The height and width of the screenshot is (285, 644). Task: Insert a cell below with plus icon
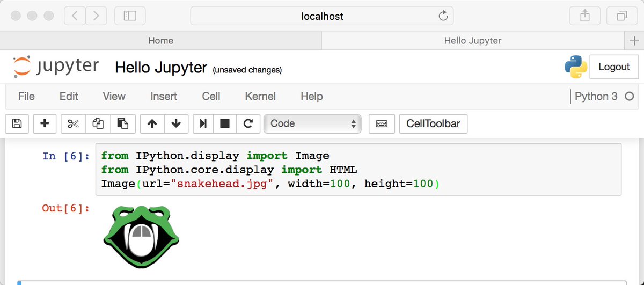45,123
